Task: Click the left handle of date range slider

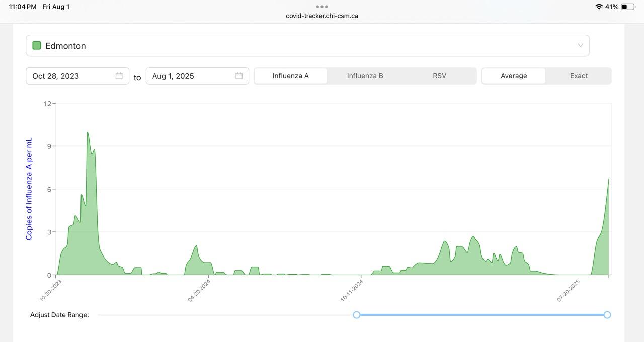Action: click(357, 315)
